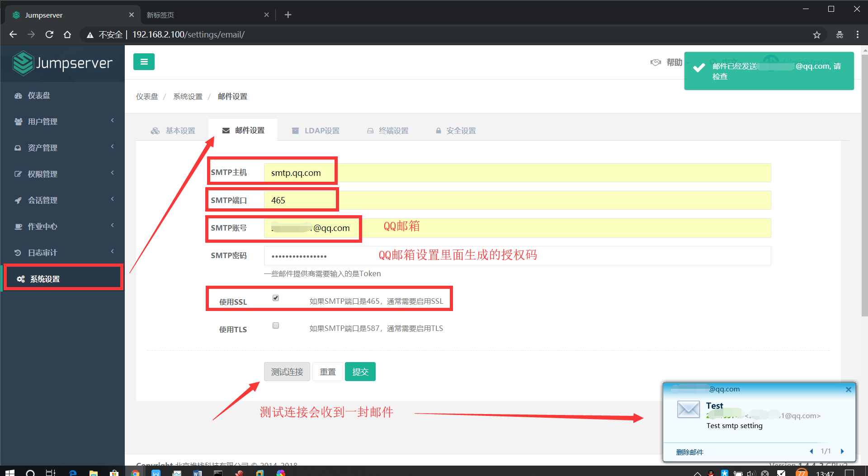Click the 13:47 taskbar clock
This screenshot has height=476, width=868.
point(825,473)
